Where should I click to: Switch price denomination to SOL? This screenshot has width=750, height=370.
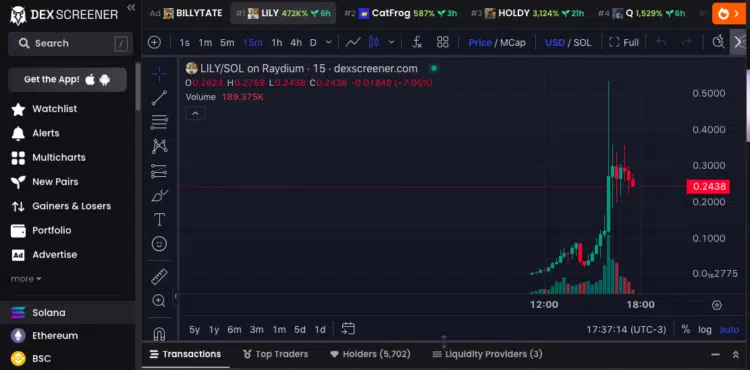coord(582,43)
